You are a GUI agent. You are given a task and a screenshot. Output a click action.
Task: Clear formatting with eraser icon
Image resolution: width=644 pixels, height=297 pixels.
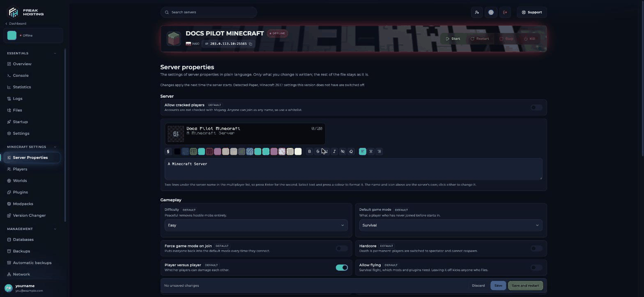351,152
